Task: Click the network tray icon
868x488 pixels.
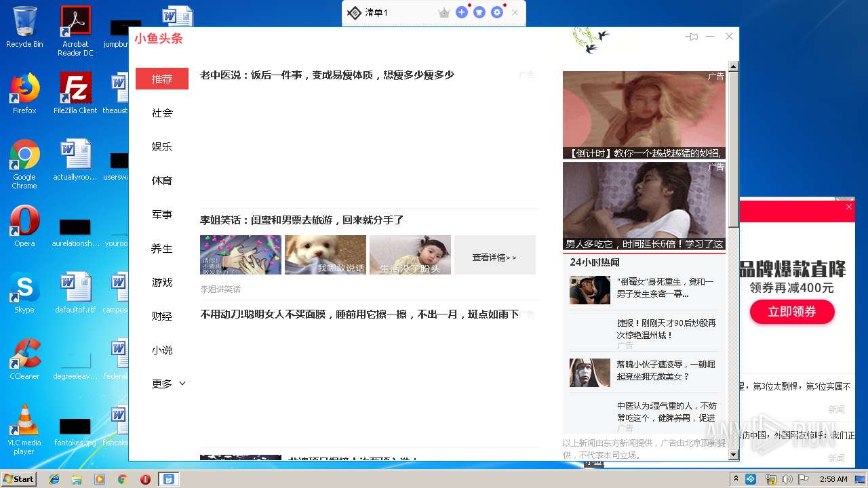Action: 770,479
